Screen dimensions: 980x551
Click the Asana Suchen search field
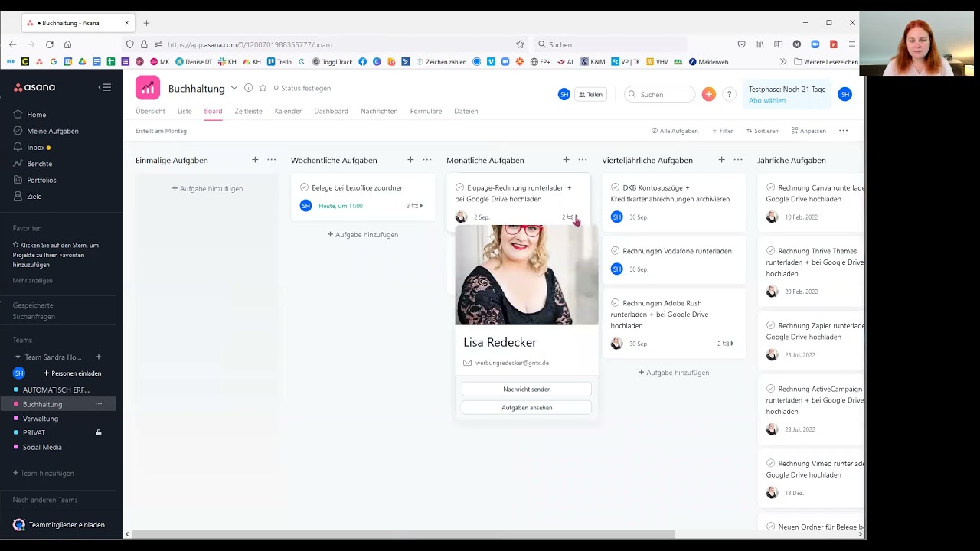click(x=661, y=94)
